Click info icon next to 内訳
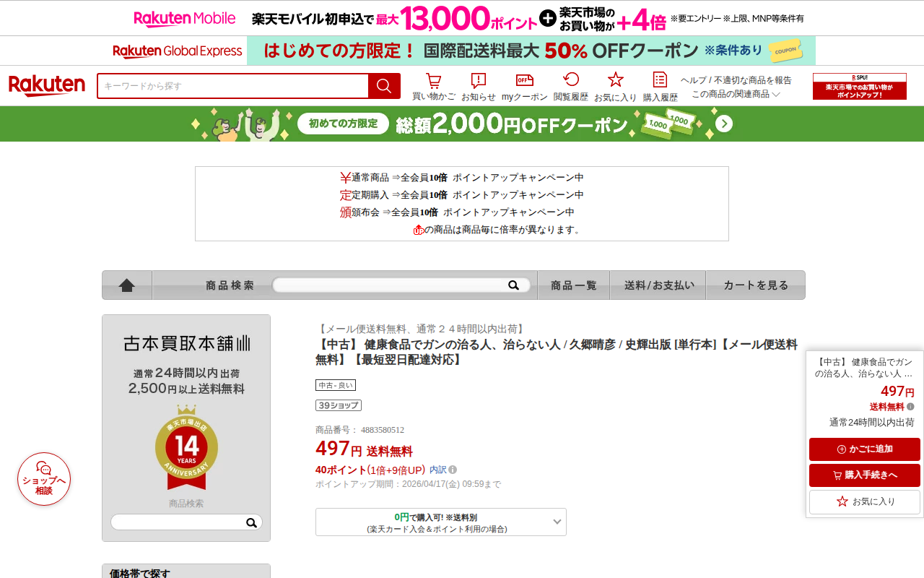 [x=453, y=470]
